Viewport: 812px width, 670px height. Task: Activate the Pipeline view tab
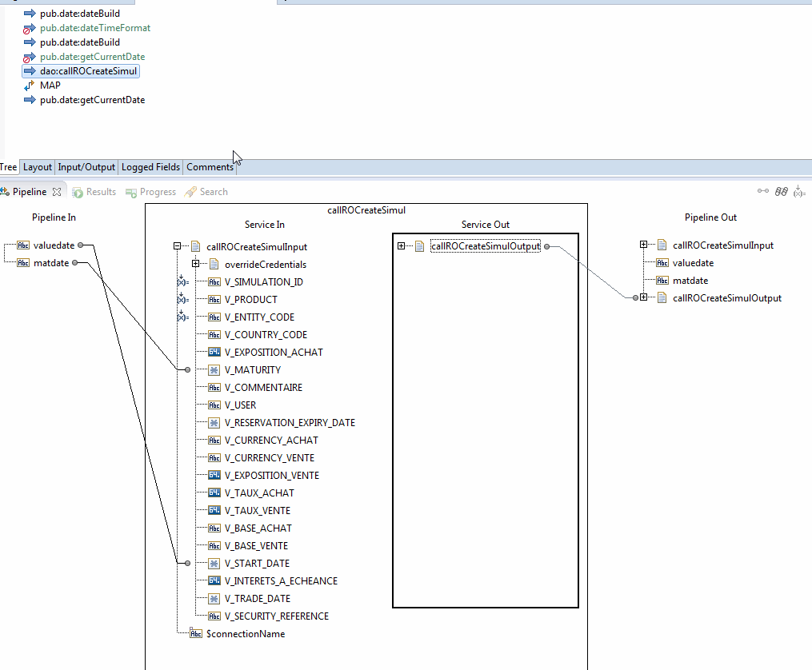coord(30,192)
